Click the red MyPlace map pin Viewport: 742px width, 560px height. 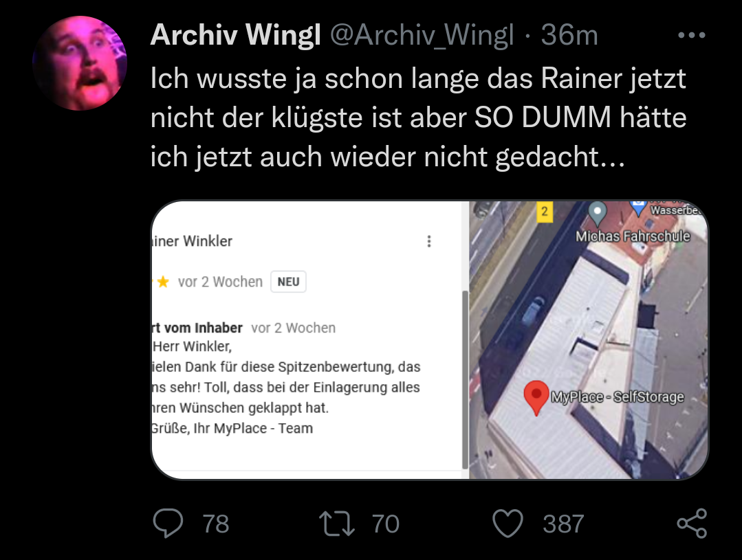tap(536, 398)
